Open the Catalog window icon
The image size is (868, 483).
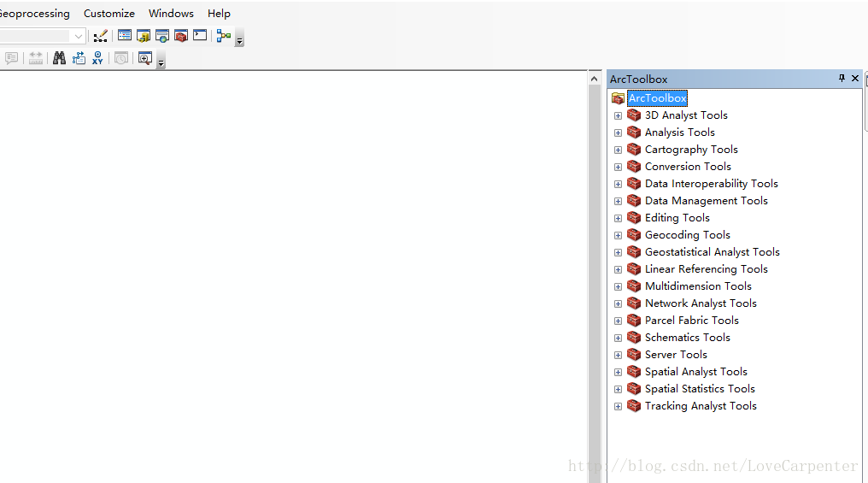[x=144, y=37]
